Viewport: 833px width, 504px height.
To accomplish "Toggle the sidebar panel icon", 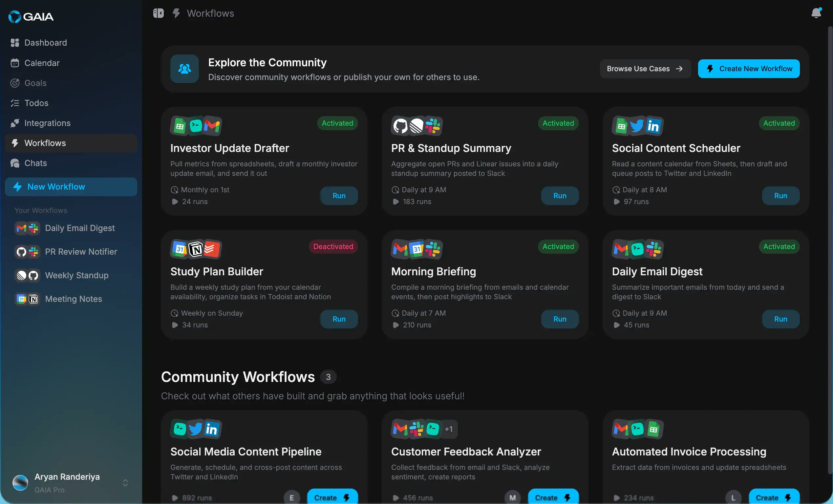I will click(158, 13).
